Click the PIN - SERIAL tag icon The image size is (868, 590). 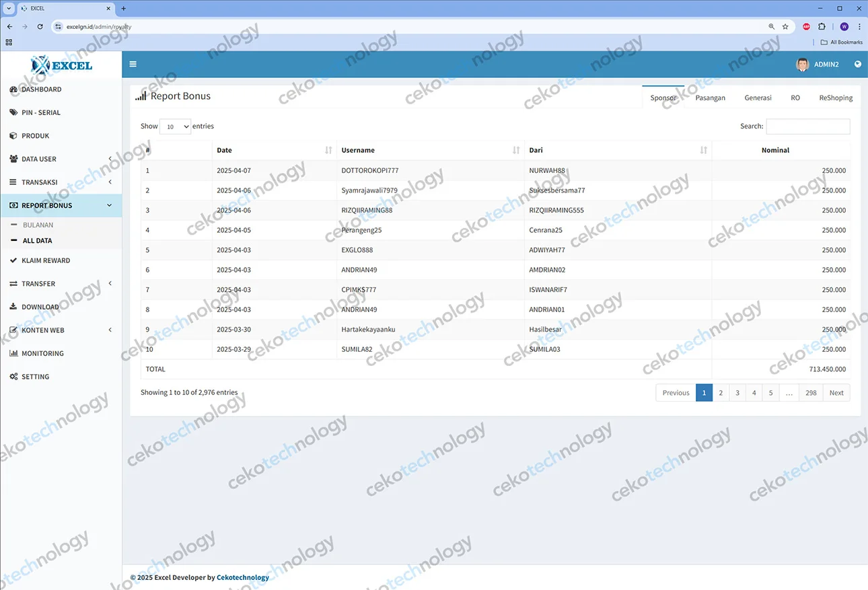click(13, 112)
